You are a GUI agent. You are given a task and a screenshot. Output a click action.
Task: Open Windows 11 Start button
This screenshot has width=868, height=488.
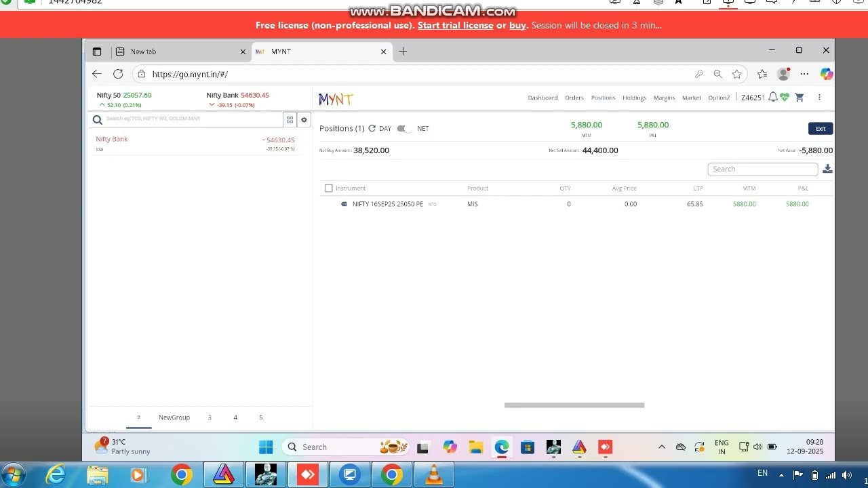click(266, 447)
